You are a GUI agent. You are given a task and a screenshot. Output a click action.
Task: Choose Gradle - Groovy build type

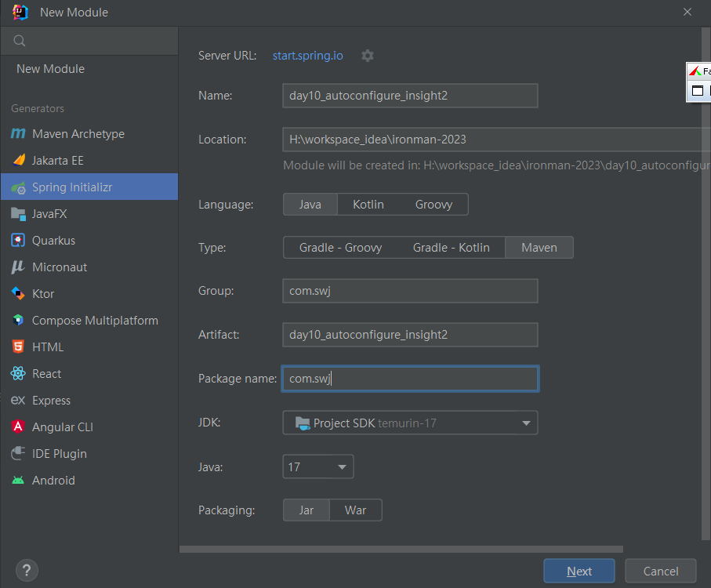(x=340, y=248)
